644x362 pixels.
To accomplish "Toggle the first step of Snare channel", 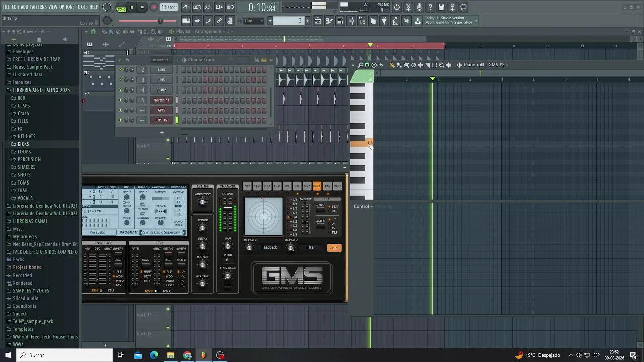I will 184,89.
